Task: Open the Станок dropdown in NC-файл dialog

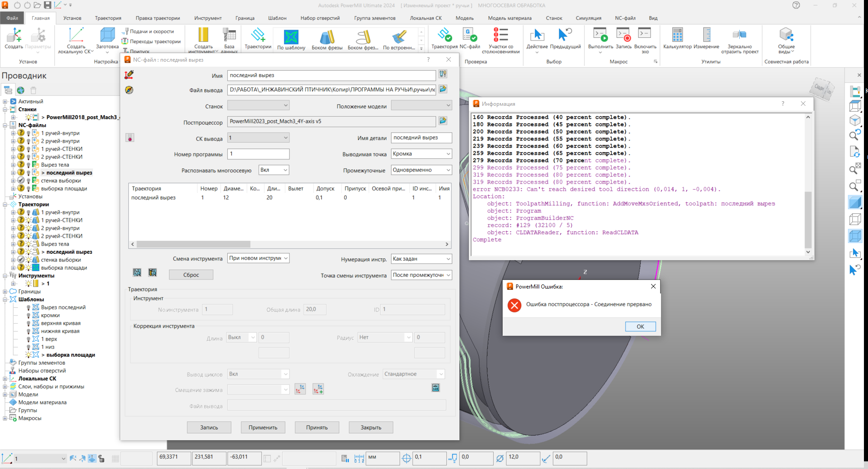Action: click(258, 105)
